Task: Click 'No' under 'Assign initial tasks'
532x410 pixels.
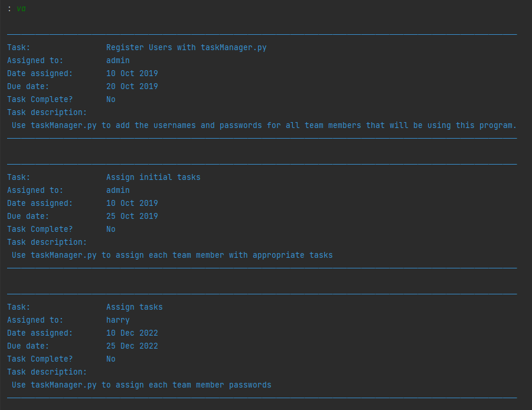Action: (110, 229)
